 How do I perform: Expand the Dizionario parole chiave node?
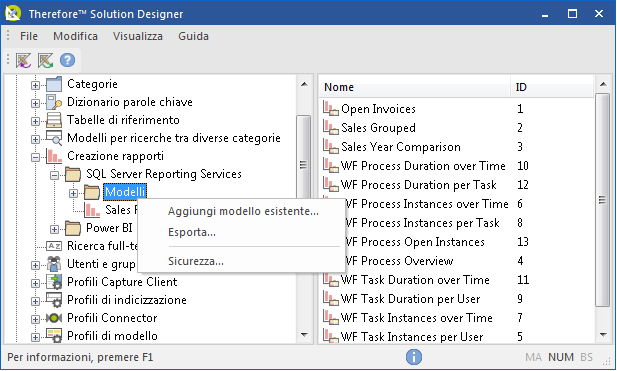35,103
